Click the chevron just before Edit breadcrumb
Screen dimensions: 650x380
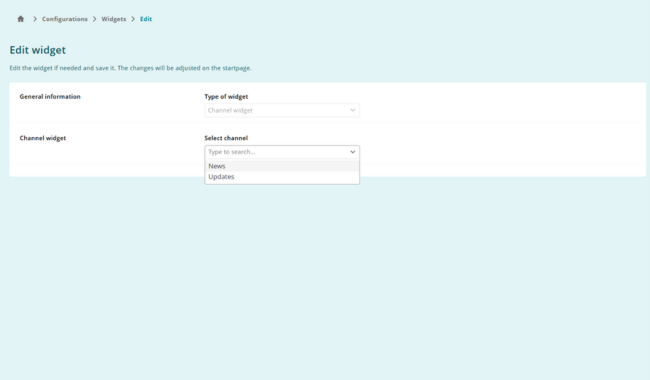(133, 19)
